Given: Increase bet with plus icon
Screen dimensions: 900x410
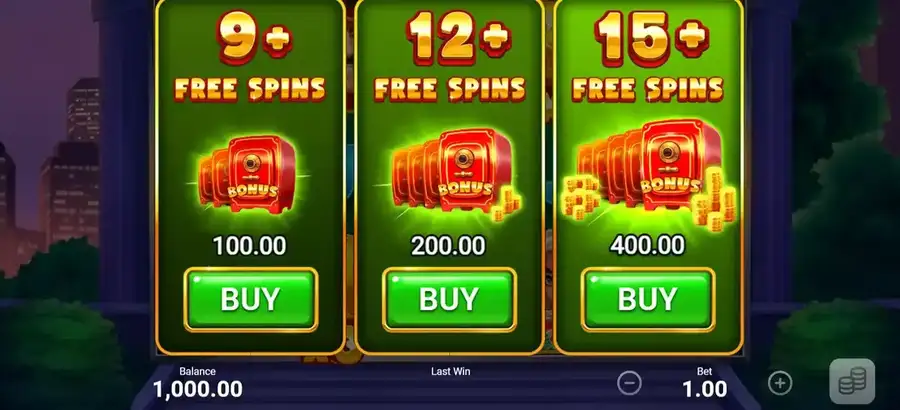Looking at the screenshot, I should [x=779, y=383].
